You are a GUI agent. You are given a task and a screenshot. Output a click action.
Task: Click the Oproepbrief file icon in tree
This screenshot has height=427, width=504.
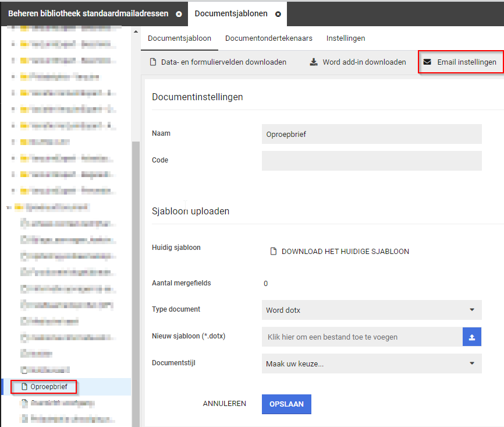click(24, 386)
